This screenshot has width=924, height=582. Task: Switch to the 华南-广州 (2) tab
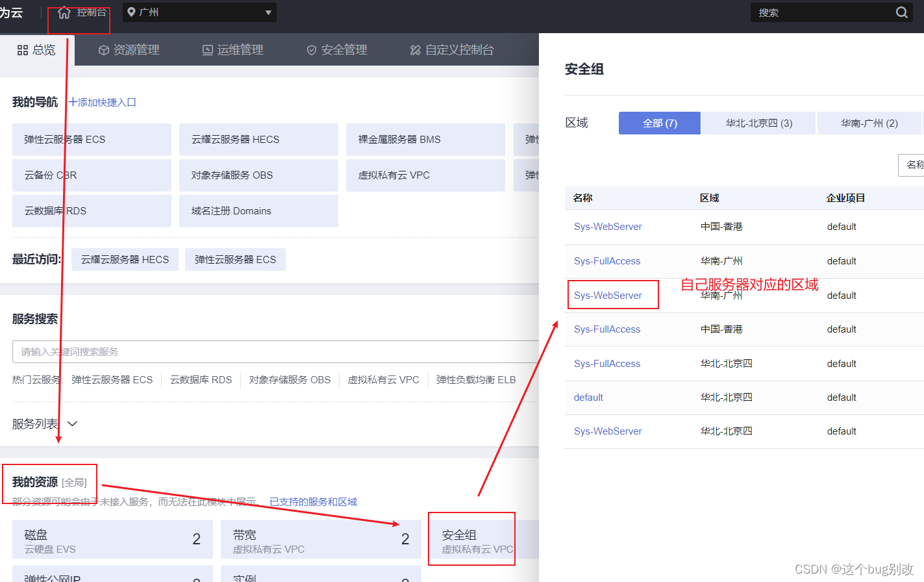(869, 123)
